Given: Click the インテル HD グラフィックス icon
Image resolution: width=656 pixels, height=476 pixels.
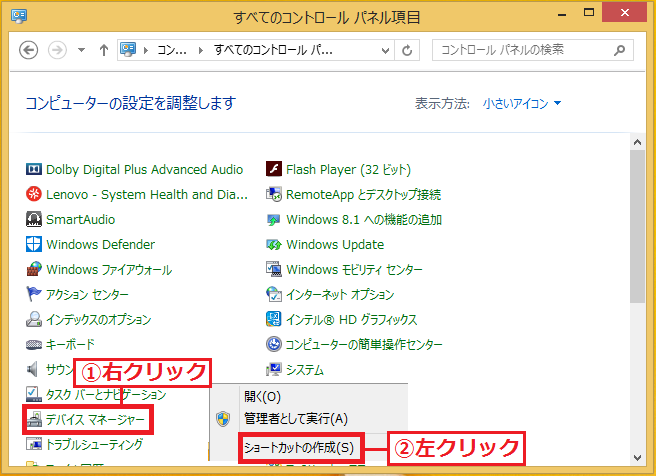Looking at the screenshot, I should click(274, 319).
